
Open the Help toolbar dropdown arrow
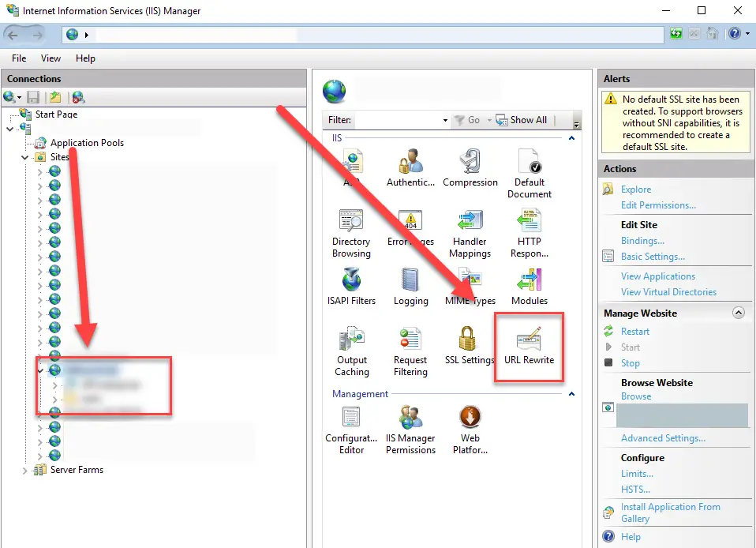pyautogui.click(x=748, y=34)
